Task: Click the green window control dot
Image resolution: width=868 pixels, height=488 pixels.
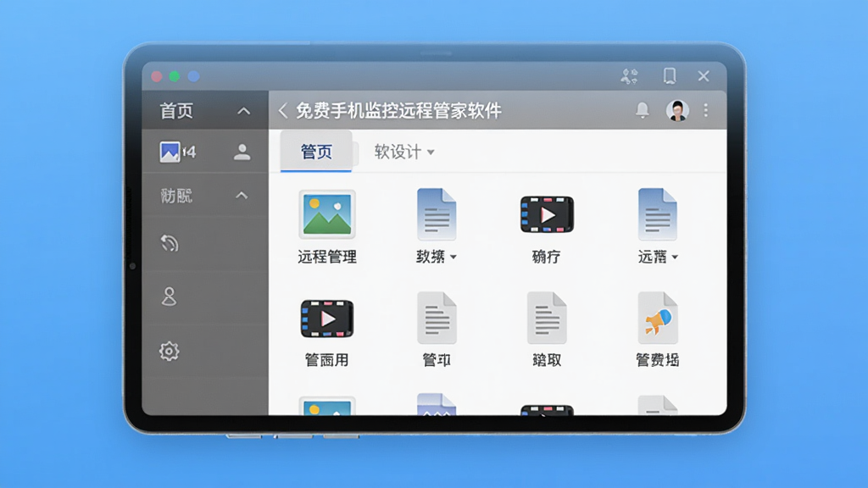Action: point(175,76)
